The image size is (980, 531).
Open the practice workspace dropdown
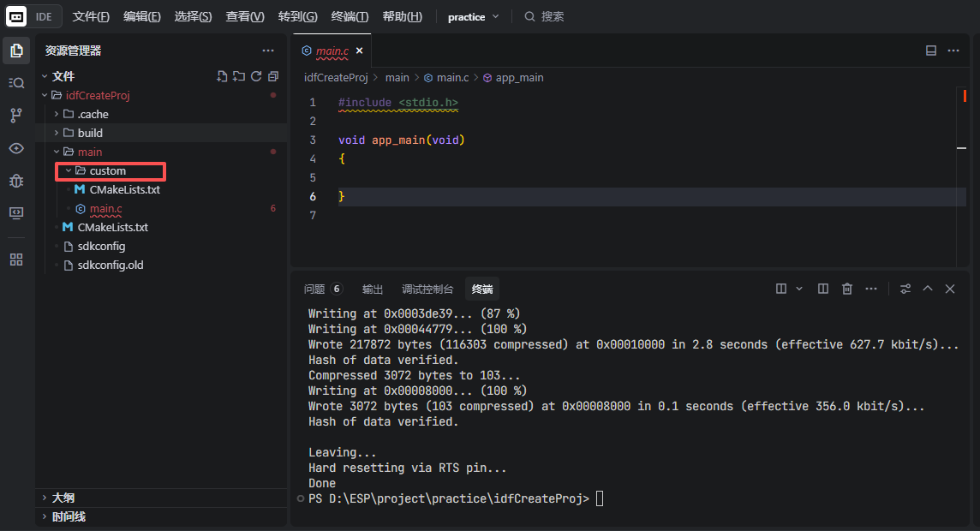point(473,17)
